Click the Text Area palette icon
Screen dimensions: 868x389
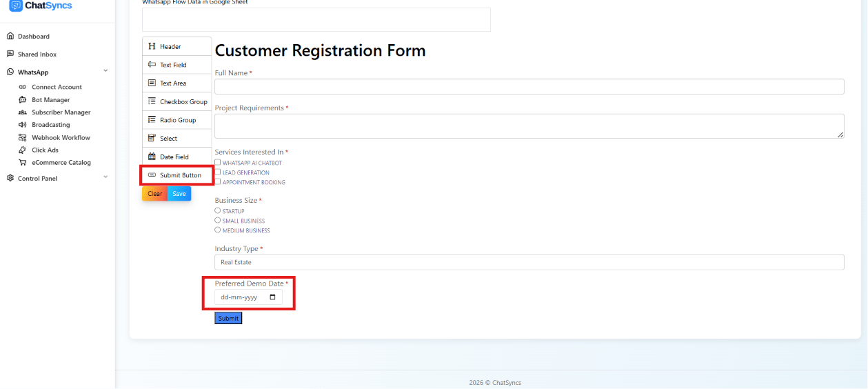coord(152,83)
